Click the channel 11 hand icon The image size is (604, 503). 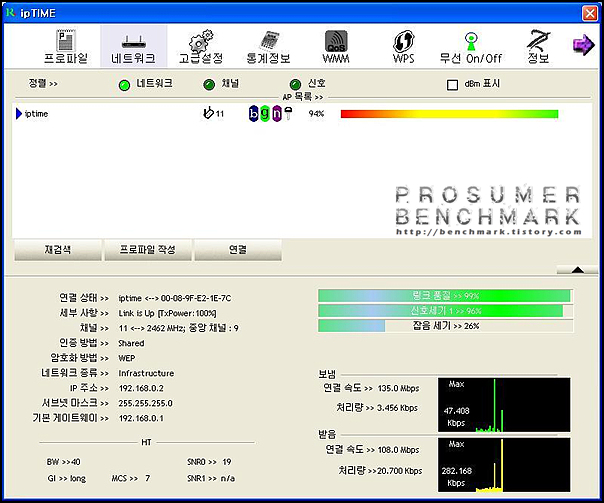point(208,112)
